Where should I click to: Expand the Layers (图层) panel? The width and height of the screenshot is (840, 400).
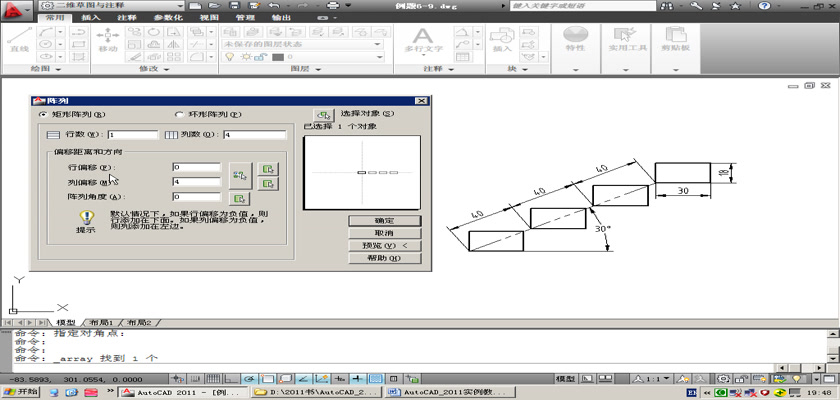(306, 69)
